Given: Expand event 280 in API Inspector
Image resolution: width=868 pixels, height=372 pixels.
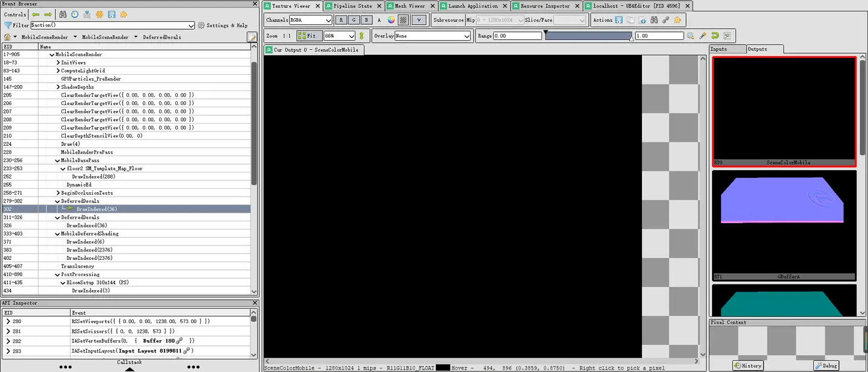Looking at the screenshot, I should [x=8, y=321].
